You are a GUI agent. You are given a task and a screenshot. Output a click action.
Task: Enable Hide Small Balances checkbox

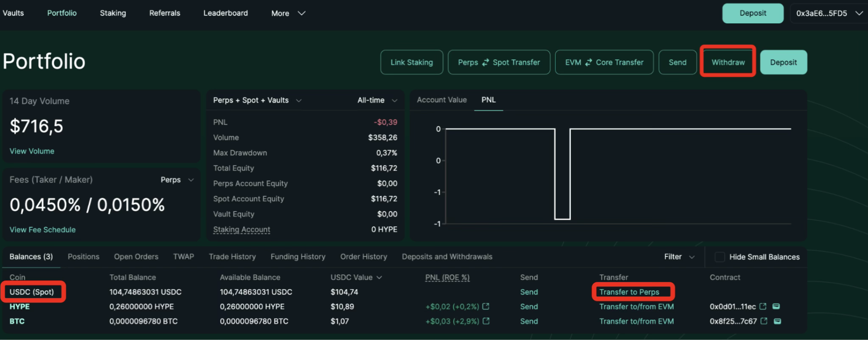point(719,257)
